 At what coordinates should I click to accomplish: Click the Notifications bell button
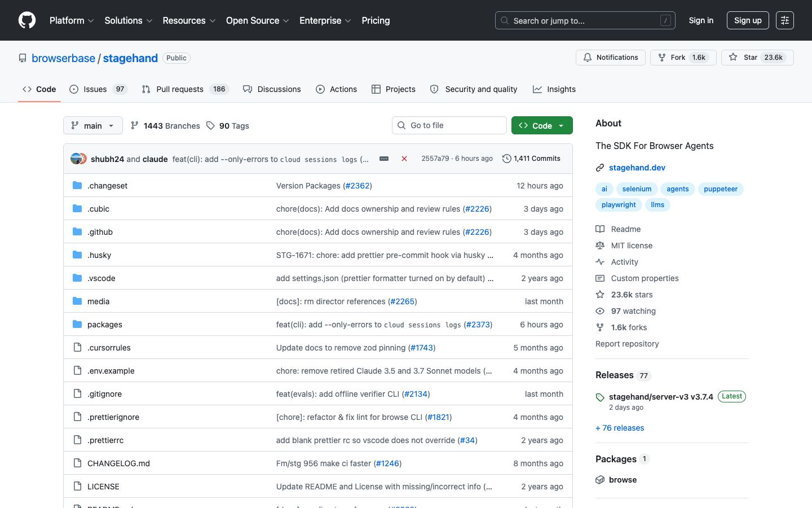(x=611, y=58)
